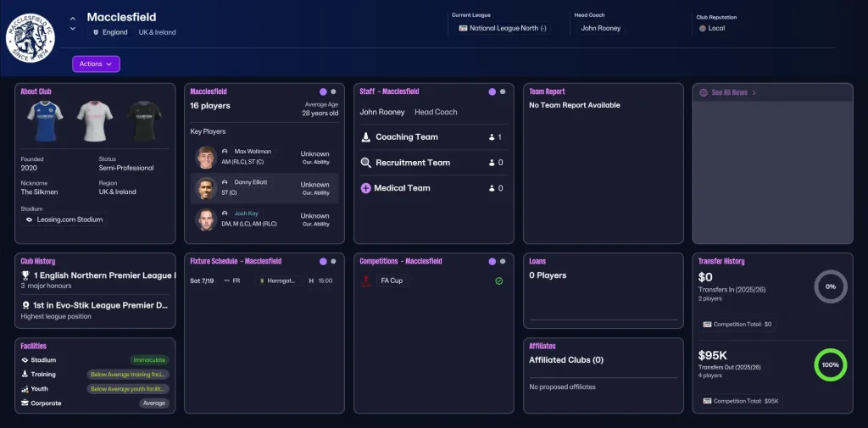View the white away kit shirt
The width and height of the screenshot is (868, 428).
pos(95,120)
